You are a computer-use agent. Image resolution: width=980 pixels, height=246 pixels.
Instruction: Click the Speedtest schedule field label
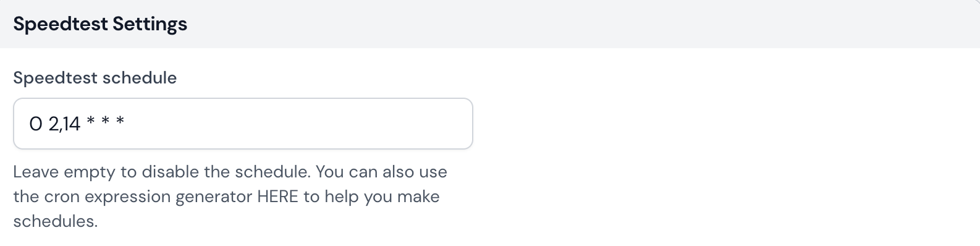pyautogui.click(x=95, y=78)
